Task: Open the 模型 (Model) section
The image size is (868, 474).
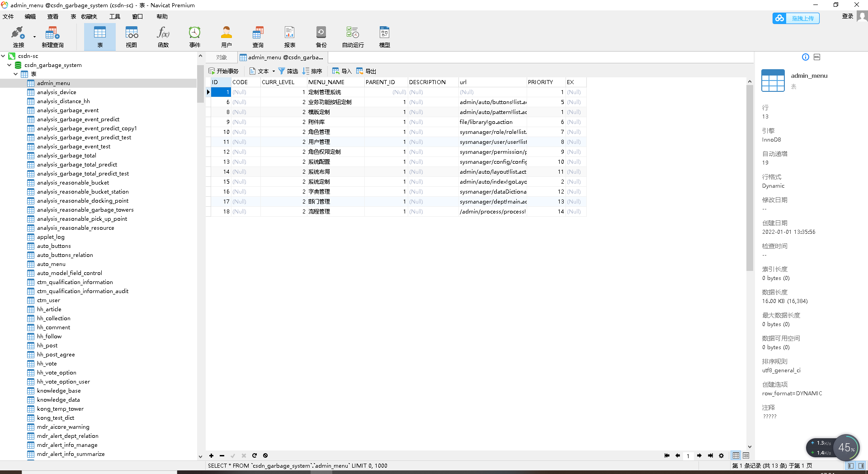Action: 384,36
